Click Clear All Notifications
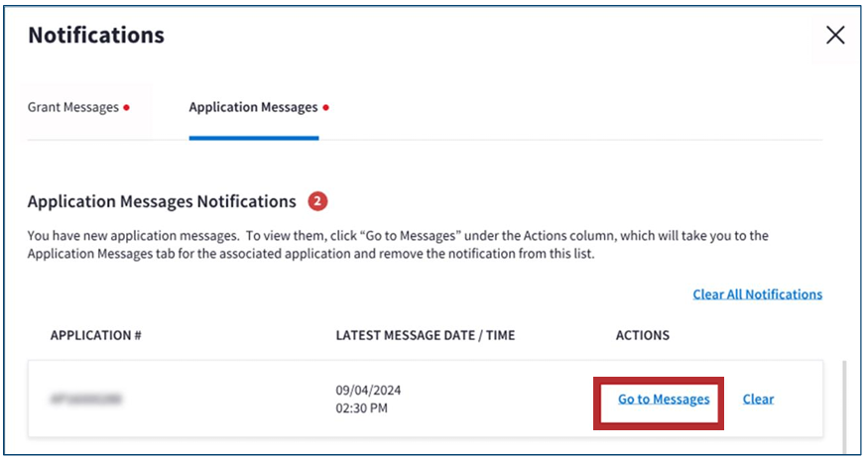The height and width of the screenshot is (460, 868). click(x=757, y=294)
